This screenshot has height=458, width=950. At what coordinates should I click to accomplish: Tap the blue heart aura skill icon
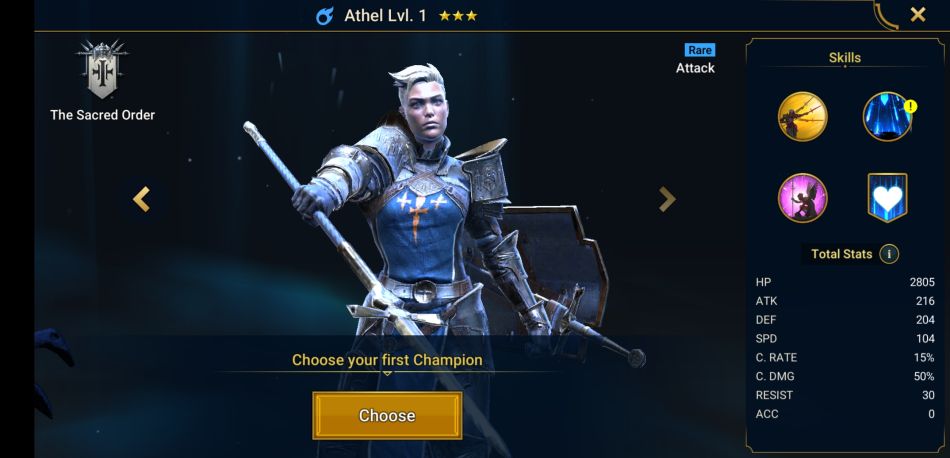[x=887, y=198]
